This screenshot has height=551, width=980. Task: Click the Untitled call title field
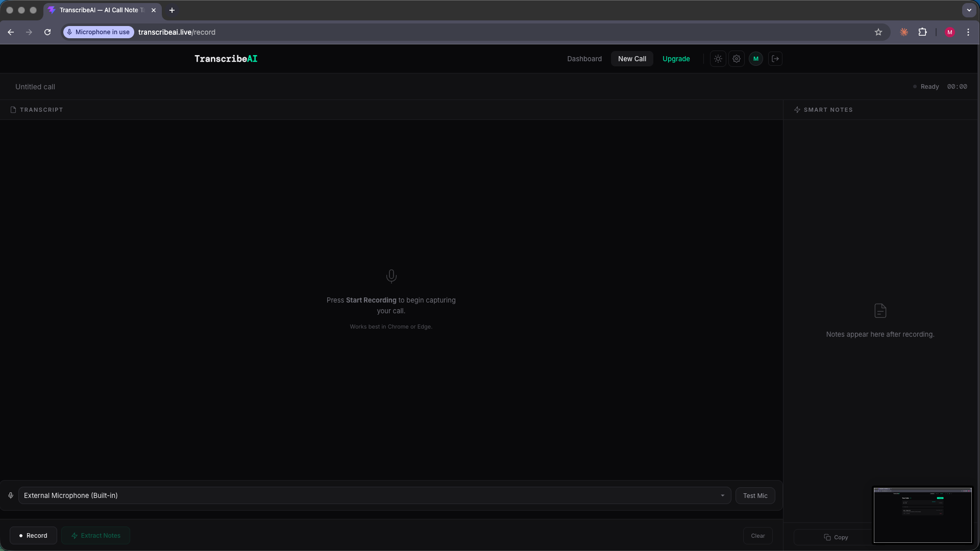[x=35, y=86]
